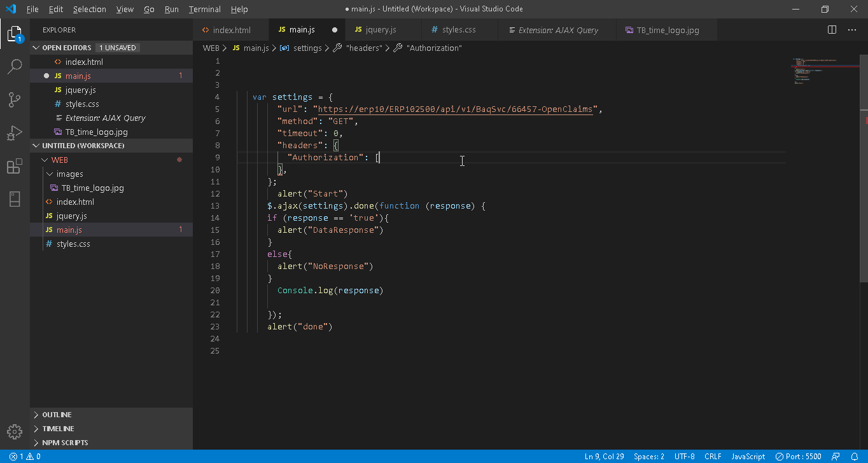Image resolution: width=868 pixels, height=463 pixels.
Task: Click the feedback icon in status bar
Action: [x=837, y=456]
